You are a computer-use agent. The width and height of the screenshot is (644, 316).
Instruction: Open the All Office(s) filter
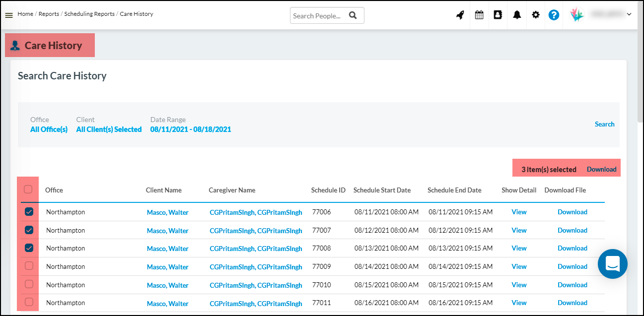pos(49,129)
